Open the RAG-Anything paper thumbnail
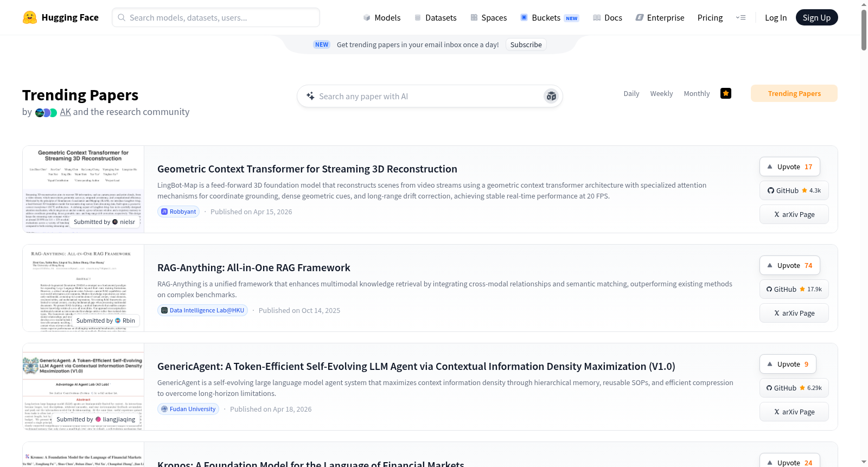The image size is (868, 467). click(x=84, y=288)
